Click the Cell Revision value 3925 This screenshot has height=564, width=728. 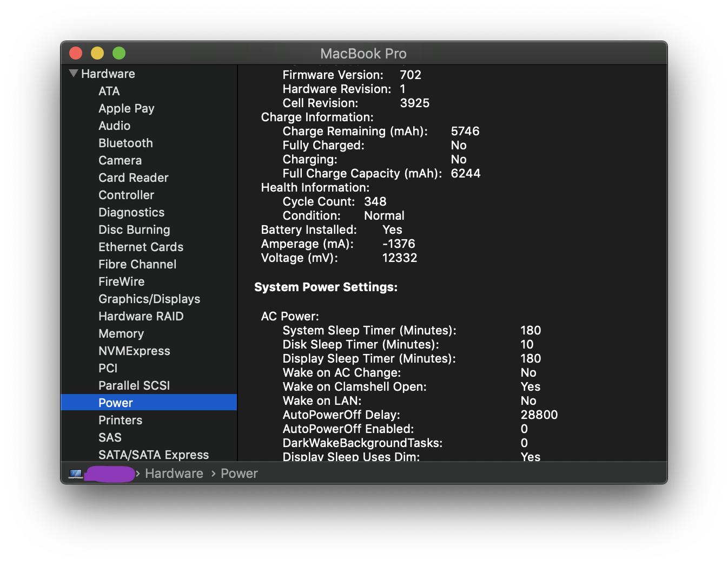(415, 103)
